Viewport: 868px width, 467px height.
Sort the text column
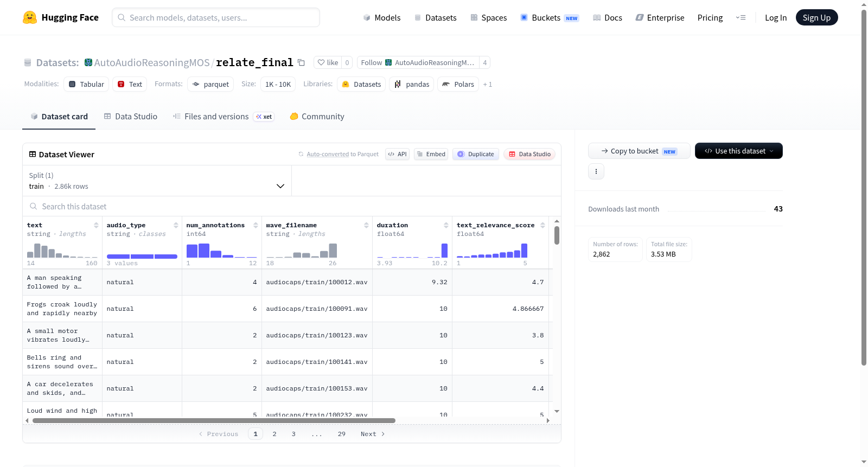[96, 225]
